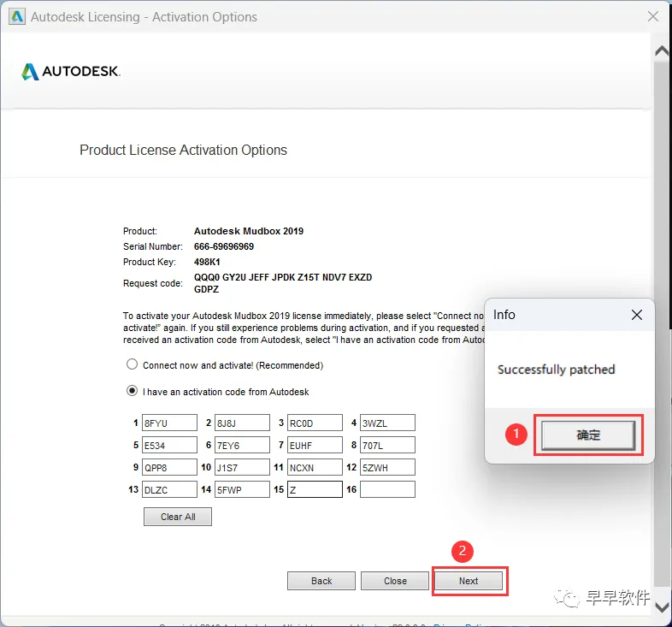Click activation code field 8 containing 707L
672x627 pixels.
[x=387, y=445]
